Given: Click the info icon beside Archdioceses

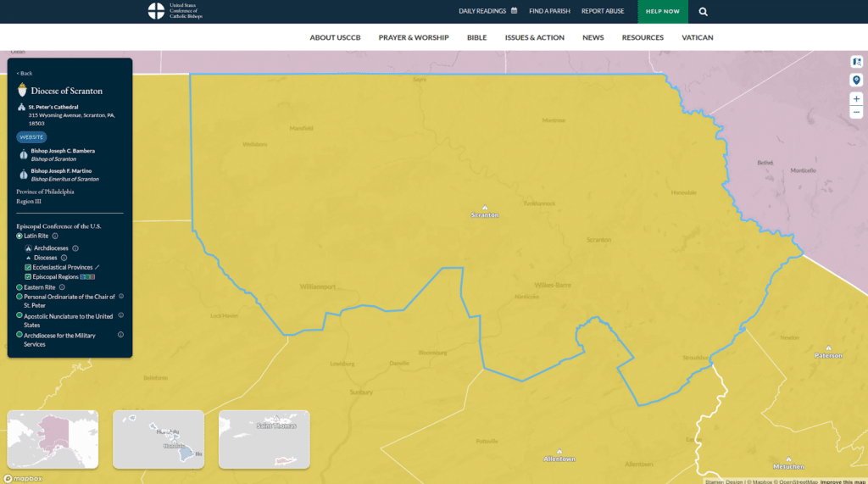Looking at the screenshot, I should click(x=75, y=248).
